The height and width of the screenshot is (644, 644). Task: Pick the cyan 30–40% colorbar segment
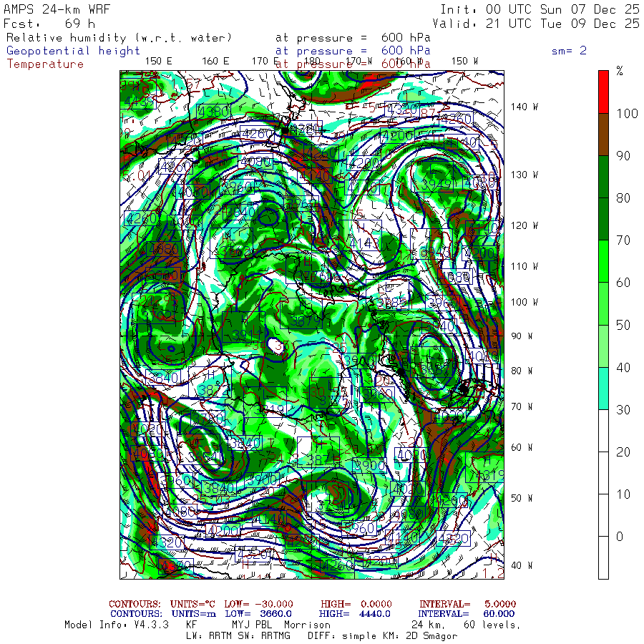[603, 389]
